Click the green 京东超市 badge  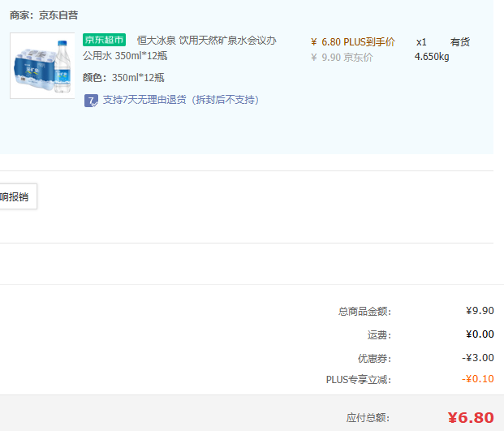(104, 40)
